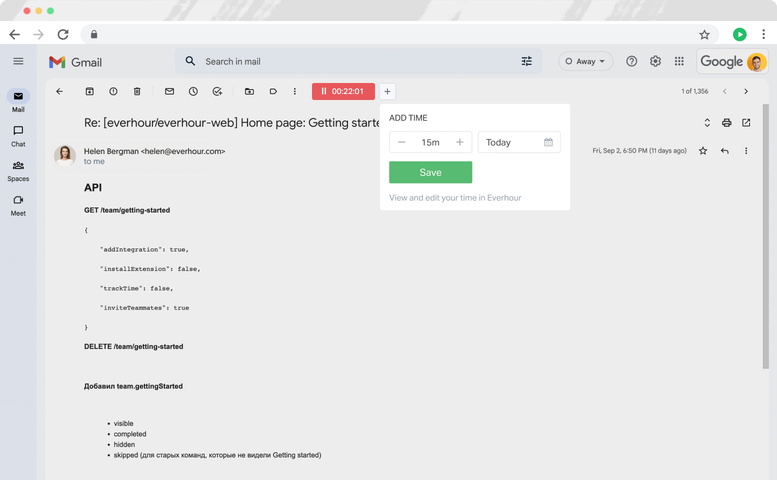Open View and edit your time in Everhour
The width and height of the screenshot is (777, 480).
[x=455, y=198]
